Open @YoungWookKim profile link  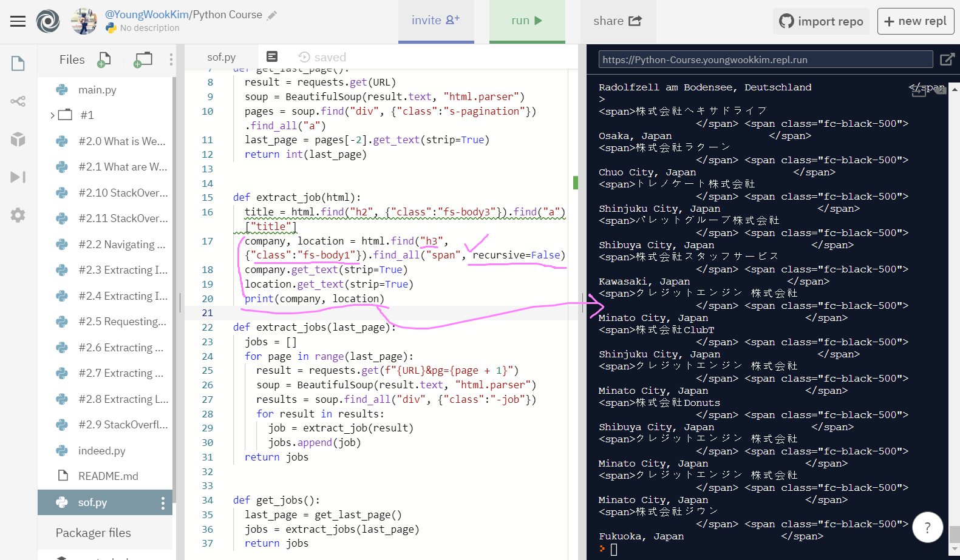pos(148,15)
